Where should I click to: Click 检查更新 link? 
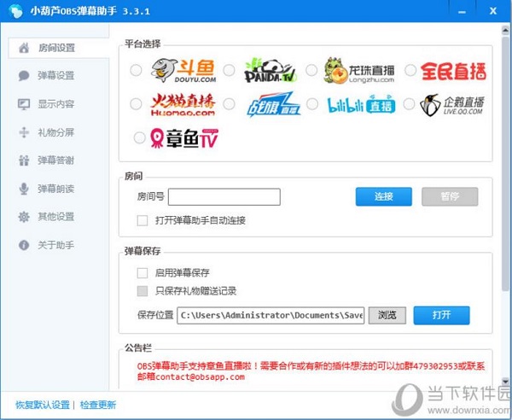coord(98,405)
